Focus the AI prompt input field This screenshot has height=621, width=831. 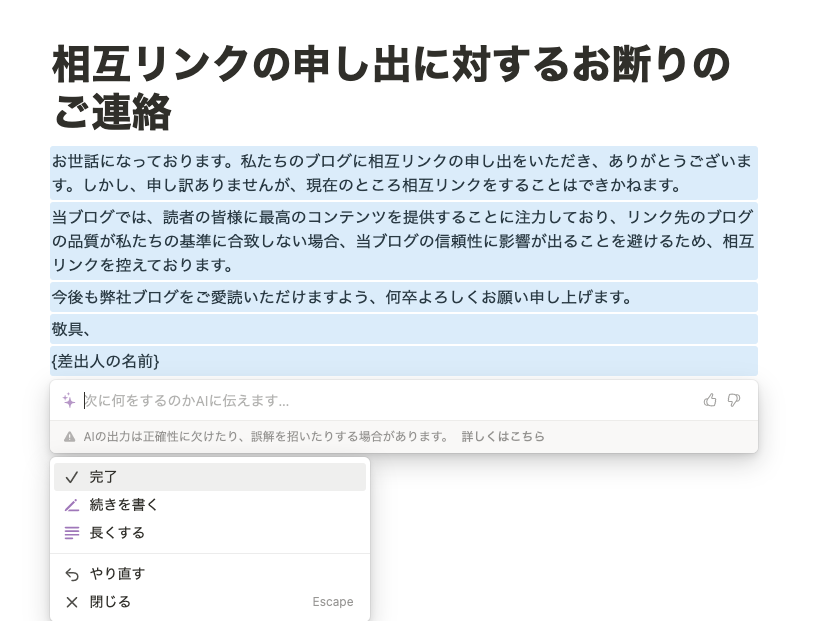390,401
